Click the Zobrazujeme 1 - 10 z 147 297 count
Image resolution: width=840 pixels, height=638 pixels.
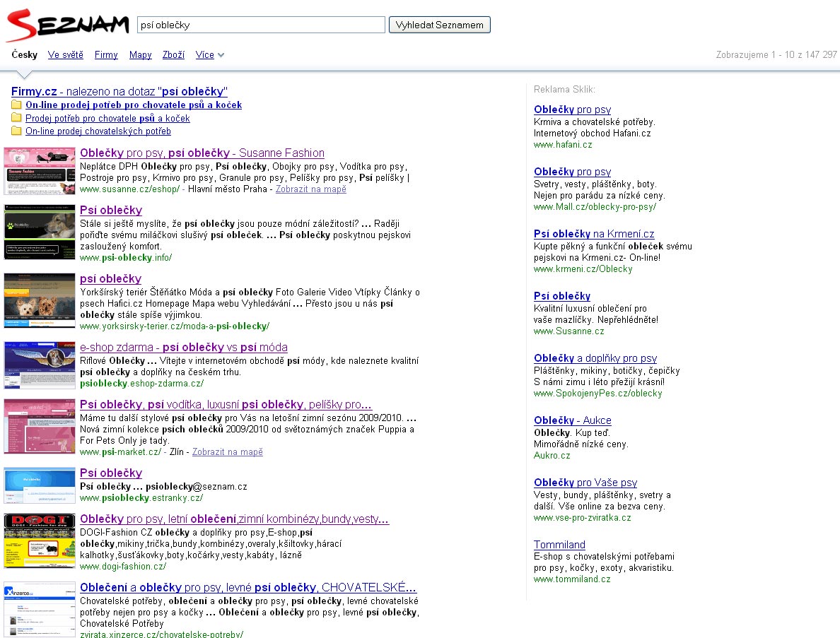pyautogui.click(x=776, y=54)
